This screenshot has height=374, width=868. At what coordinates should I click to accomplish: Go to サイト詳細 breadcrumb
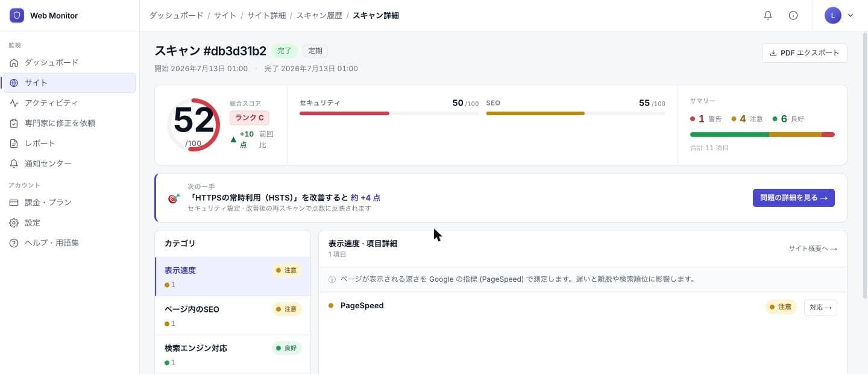[x=266, y=16]
